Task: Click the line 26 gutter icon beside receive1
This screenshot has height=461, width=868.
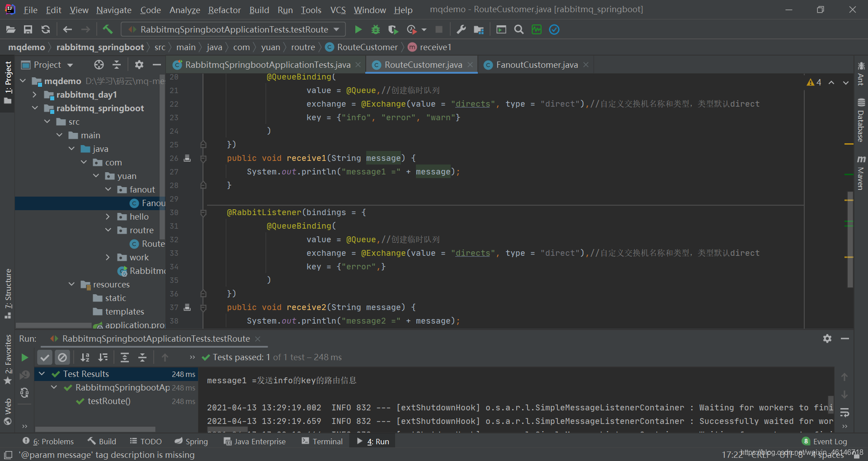Action: point(187,158)
